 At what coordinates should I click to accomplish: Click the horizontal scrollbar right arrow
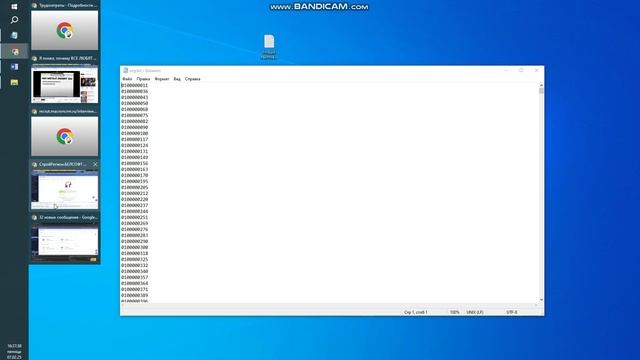536,305
